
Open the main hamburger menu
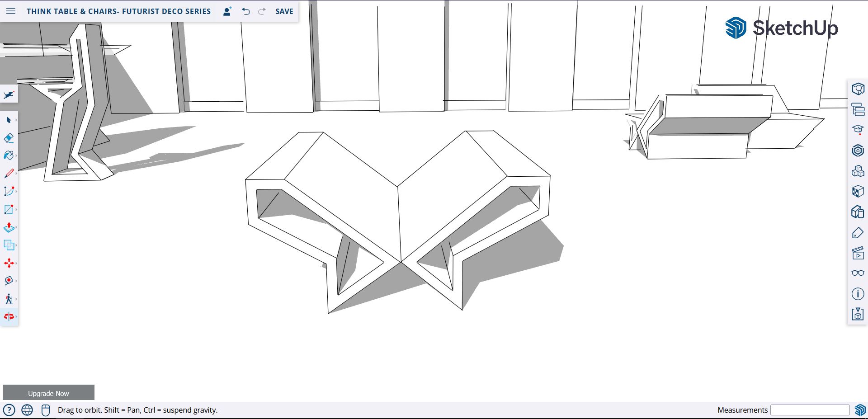click(x=10, y=11)
